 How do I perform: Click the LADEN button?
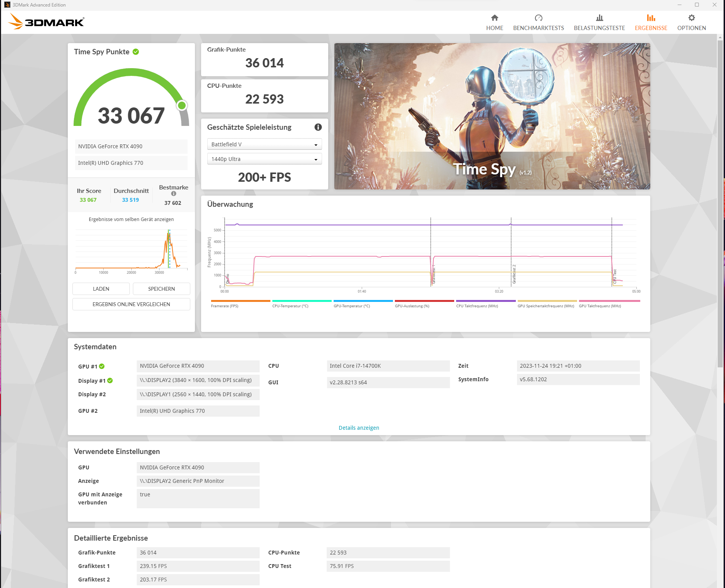[101, 289]
